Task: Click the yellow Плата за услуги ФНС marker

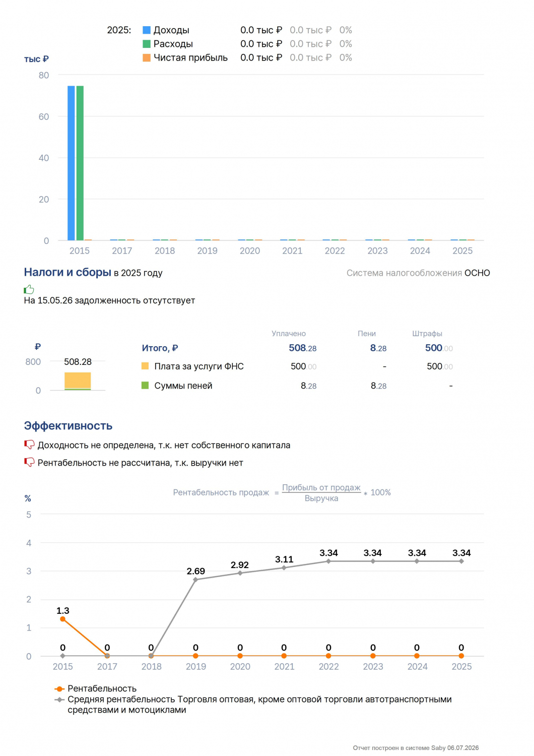Action: pos(145,366)
